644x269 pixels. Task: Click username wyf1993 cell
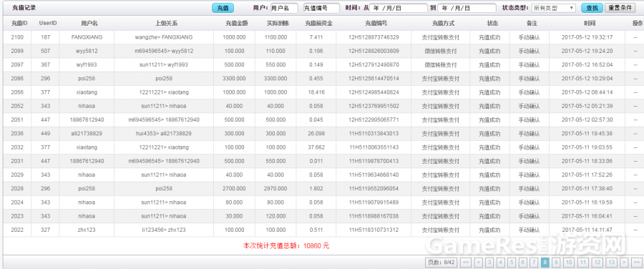[87, 65]
